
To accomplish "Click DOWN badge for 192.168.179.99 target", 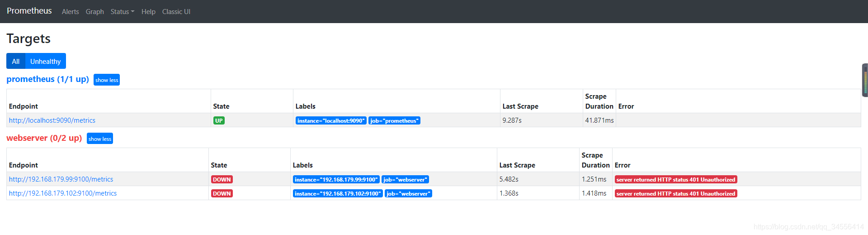I will pyautogui.click(x=222, y=179).
